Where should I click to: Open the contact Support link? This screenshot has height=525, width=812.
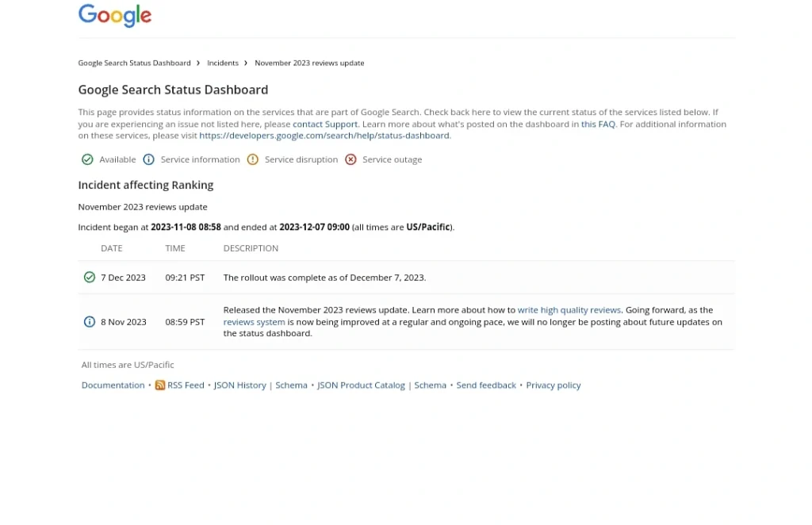click(x=324, y=124)
